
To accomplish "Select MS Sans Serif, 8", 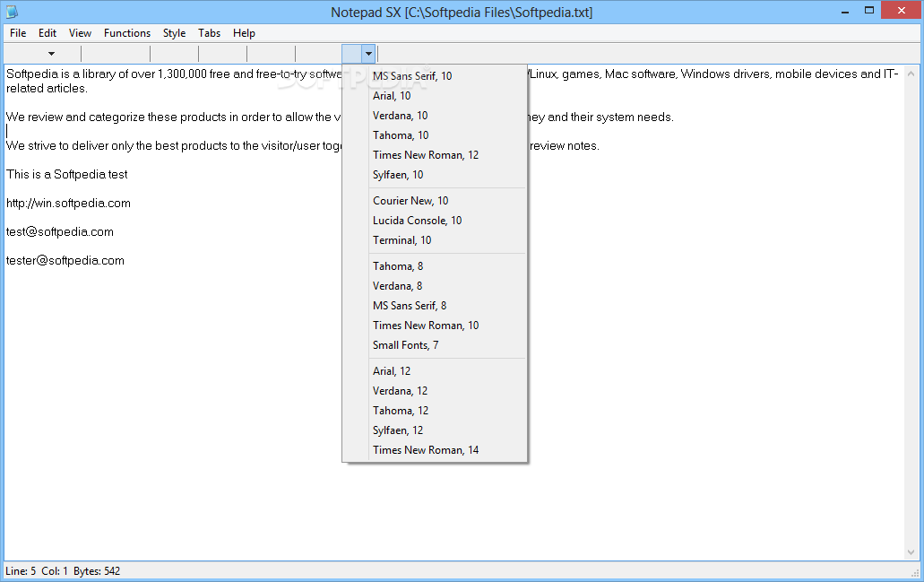I will click(x=435, y=306).
